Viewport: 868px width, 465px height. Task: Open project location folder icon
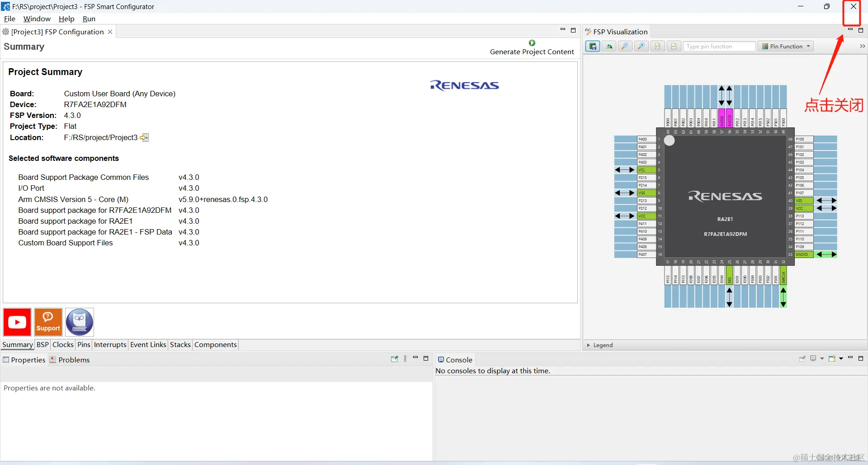pyautogui.click(x=144, y=137)
